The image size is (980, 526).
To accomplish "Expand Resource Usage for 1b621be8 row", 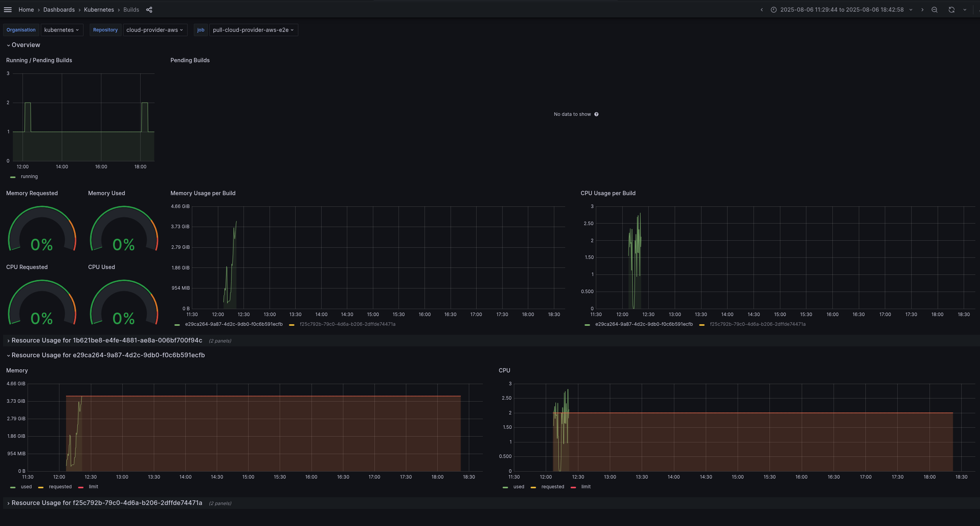I will pos(106,341).
